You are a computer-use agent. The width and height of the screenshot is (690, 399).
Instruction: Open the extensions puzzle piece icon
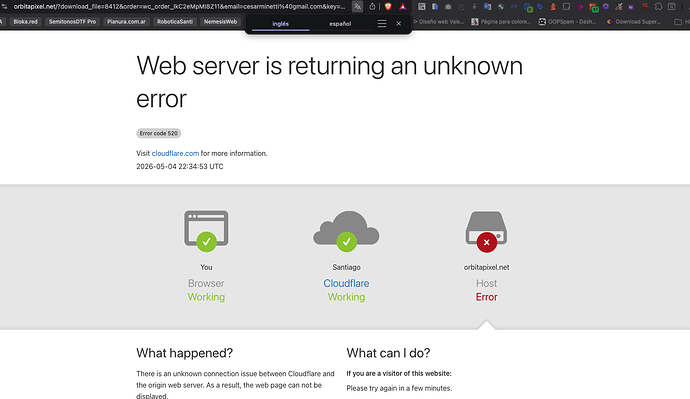(x=658, y=7)
